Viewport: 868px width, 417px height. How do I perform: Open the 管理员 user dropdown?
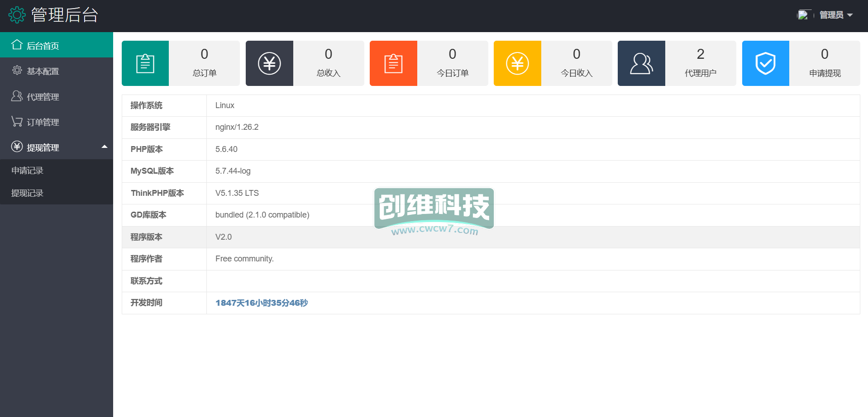[x=835, y=15]
